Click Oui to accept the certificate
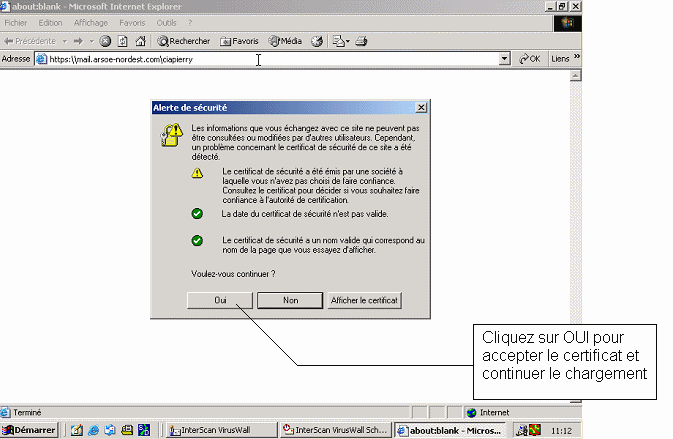 220,300
